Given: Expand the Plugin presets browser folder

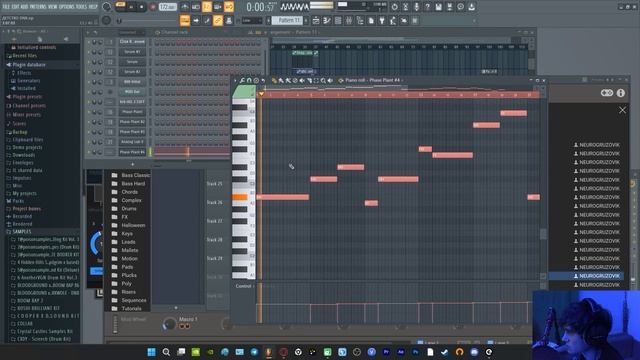Looking at the screenshot, I should 27,97.
